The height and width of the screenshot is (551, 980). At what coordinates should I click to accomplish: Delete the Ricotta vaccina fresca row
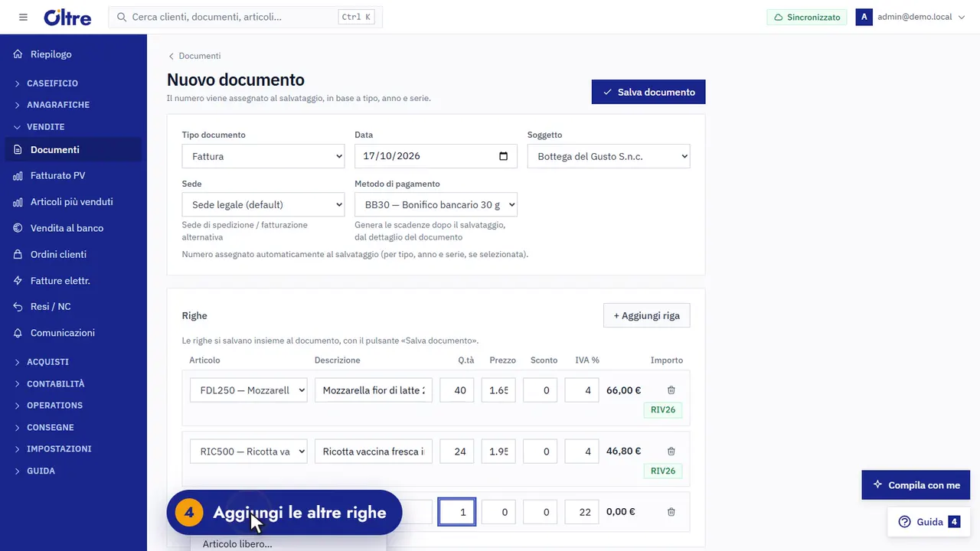671,452
